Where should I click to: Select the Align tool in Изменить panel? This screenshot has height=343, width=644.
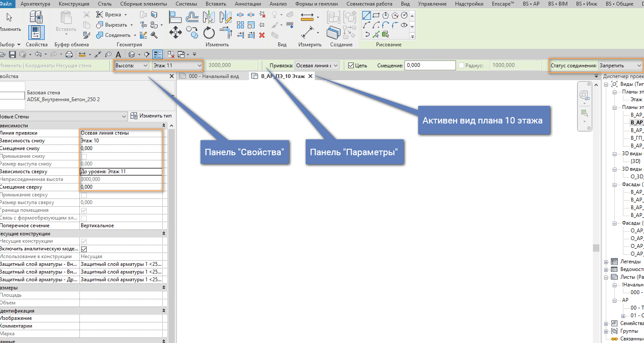[x=175, y=17]
